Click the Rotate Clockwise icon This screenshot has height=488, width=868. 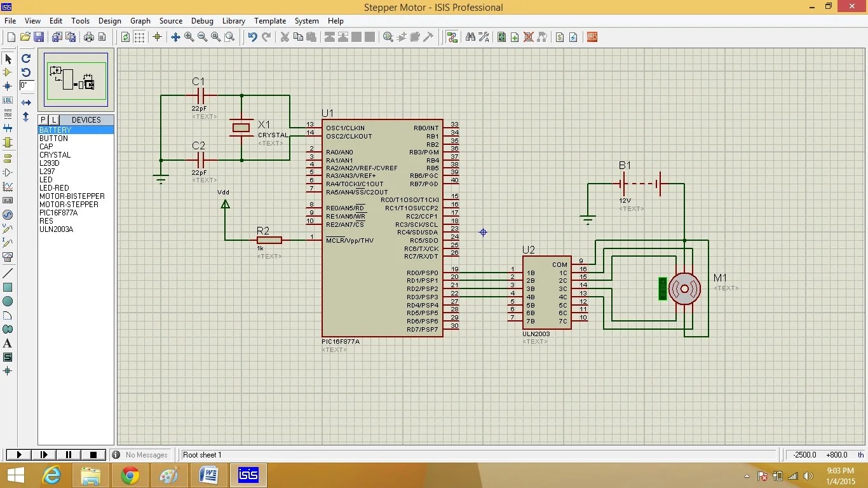(x=26, y=58)
